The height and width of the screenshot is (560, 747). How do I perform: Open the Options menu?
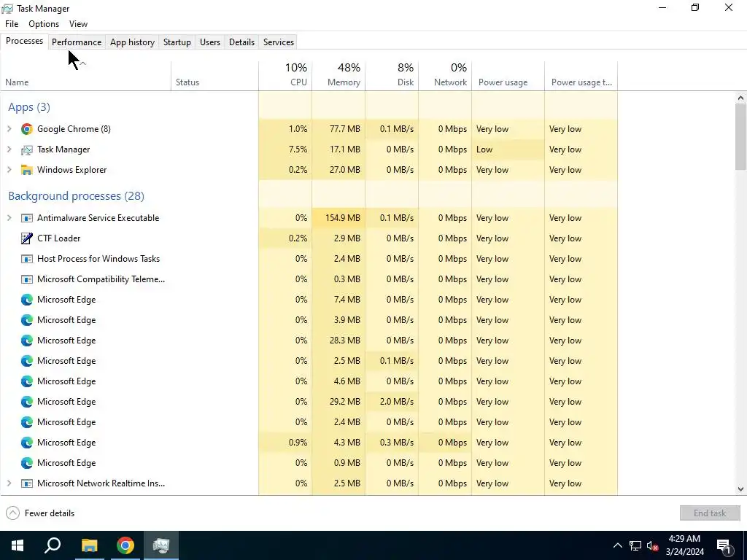click(44, 24)
